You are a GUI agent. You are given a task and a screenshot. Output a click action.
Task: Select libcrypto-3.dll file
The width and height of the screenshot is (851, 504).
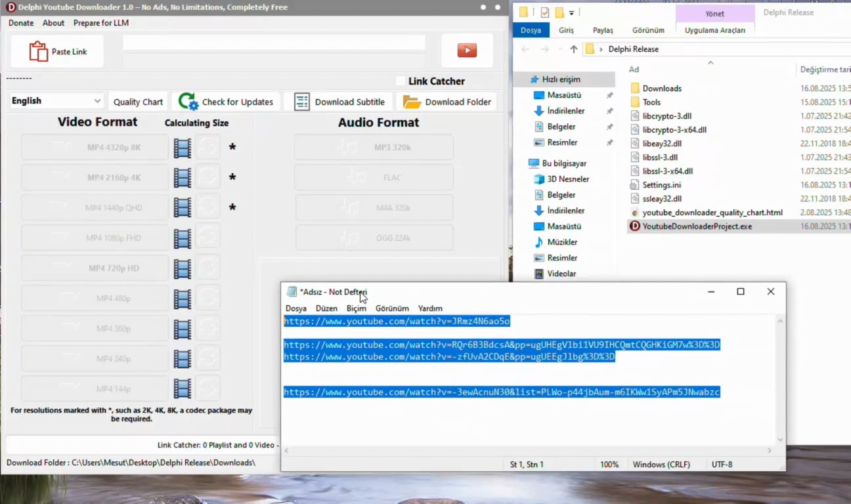(666, 116)
